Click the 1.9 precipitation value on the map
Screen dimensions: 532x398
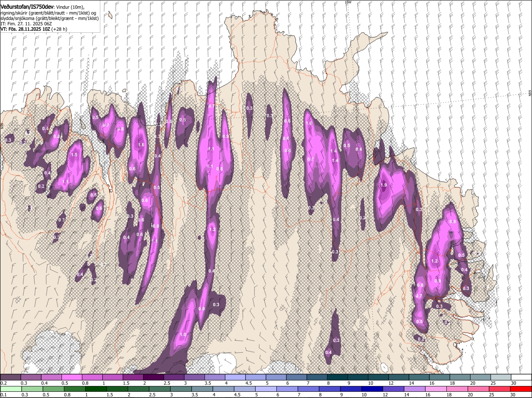(x=384, y=185)
